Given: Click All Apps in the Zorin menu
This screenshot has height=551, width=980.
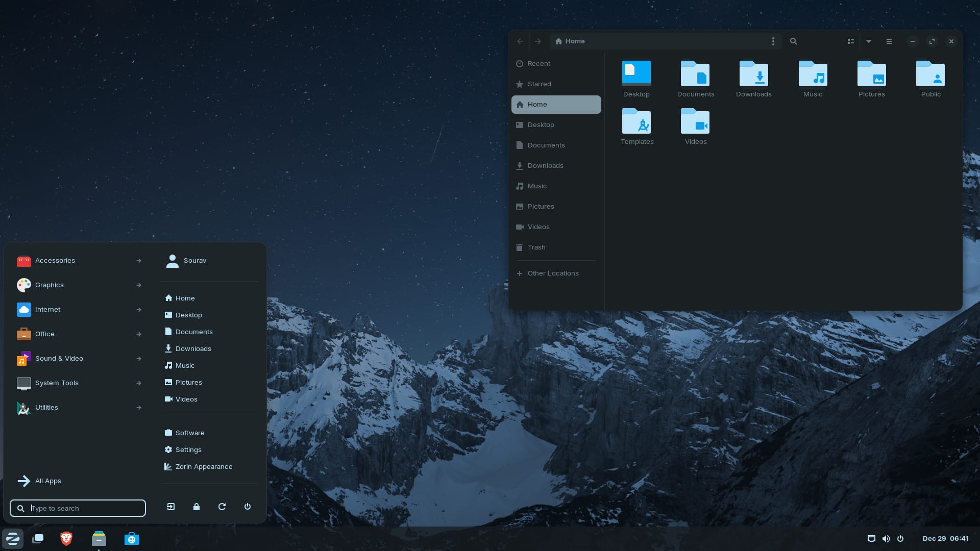Looking at the screenshot, I should 48,481.
